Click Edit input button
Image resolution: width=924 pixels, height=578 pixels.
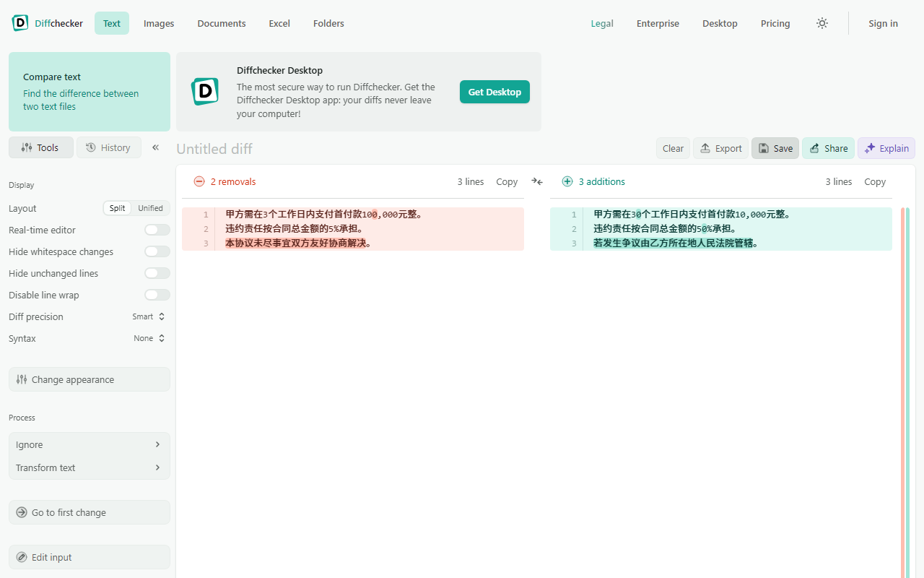tap(90, 557)
